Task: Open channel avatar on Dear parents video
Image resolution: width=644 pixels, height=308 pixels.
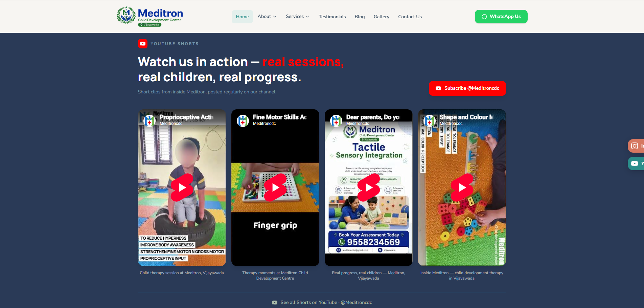Action: tap(336, 120)
